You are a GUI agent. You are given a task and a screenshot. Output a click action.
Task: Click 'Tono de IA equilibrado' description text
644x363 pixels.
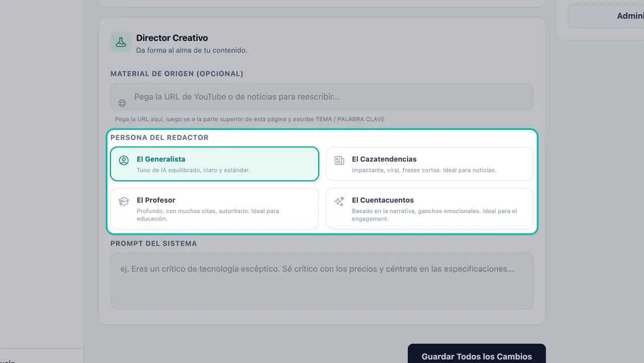pyautogui.click(x=193, y=170)
